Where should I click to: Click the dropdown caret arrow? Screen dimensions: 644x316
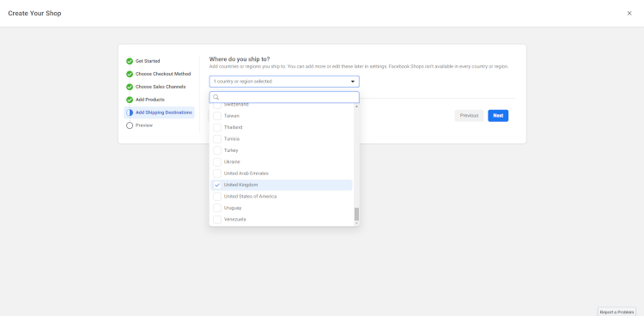pos(352,82)
